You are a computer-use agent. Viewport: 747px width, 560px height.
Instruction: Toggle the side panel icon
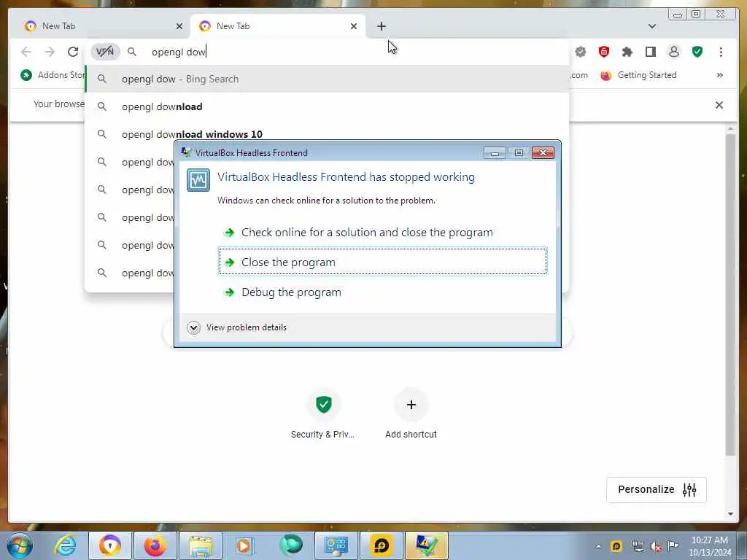pos(650,52)
